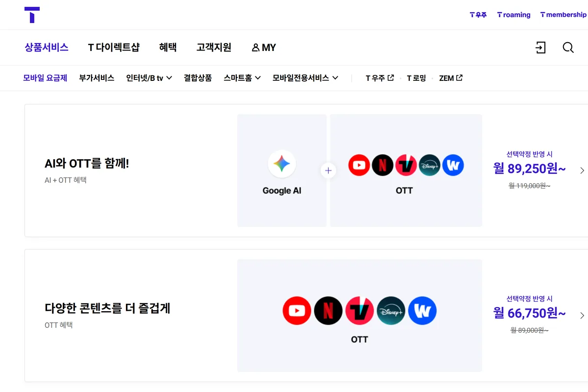The height and width of the screenshot is (392, 588).
Task: Select 혜택 main menu
Action: pyautogui.click(x=168, y=48)
